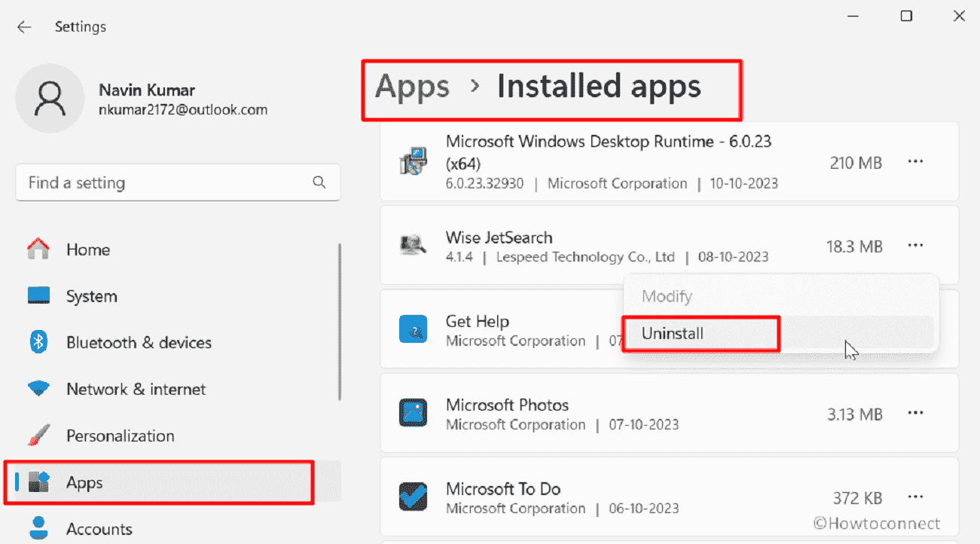Click the Apps breadcrumb link

(x=412, y=87)
